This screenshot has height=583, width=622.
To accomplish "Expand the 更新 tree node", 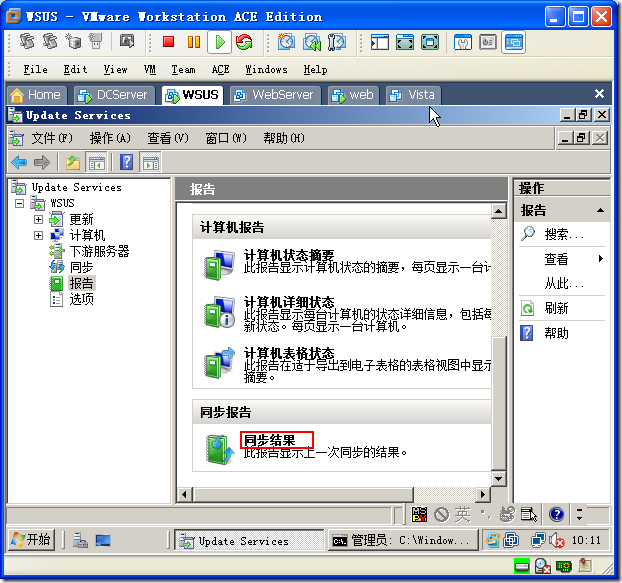I will [x=38, y=219].
